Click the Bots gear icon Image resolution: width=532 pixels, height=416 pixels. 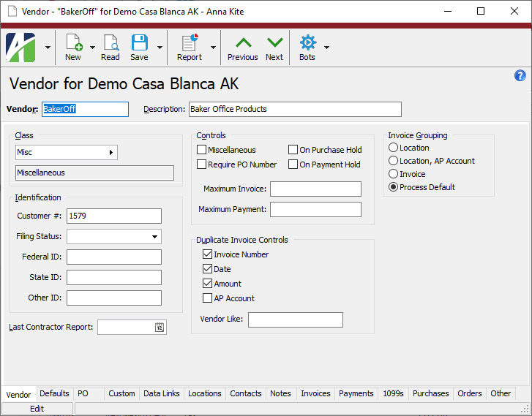307,43
